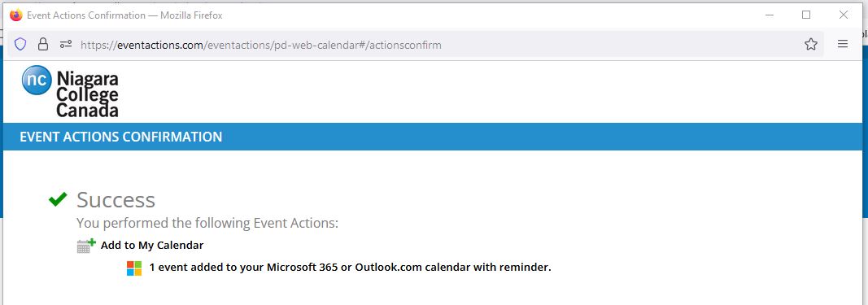Click the Add to My Calendar icon
The width and height of the screenshot is (868, 305).
point(86,246)
